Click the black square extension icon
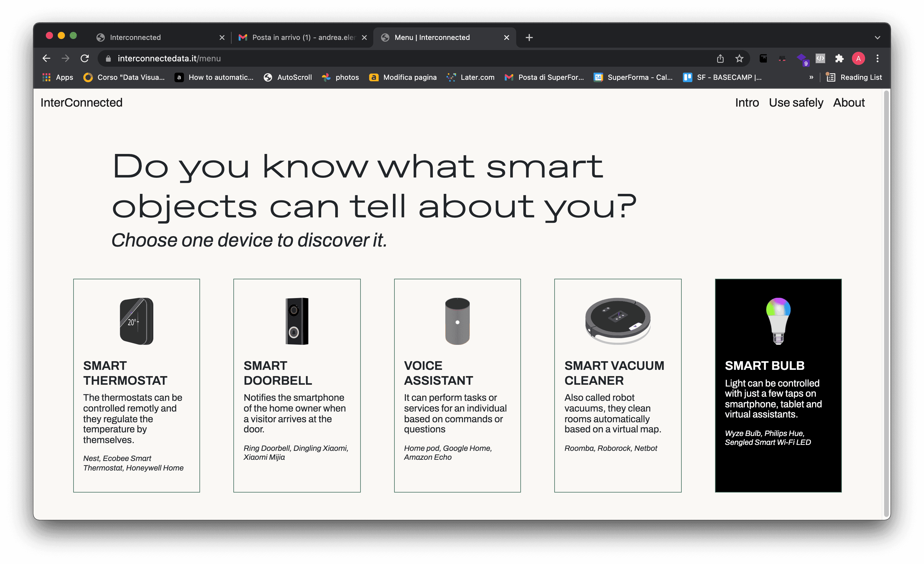Screen dimensions: 924x564 pyautogui.click(x=763, y=58)
